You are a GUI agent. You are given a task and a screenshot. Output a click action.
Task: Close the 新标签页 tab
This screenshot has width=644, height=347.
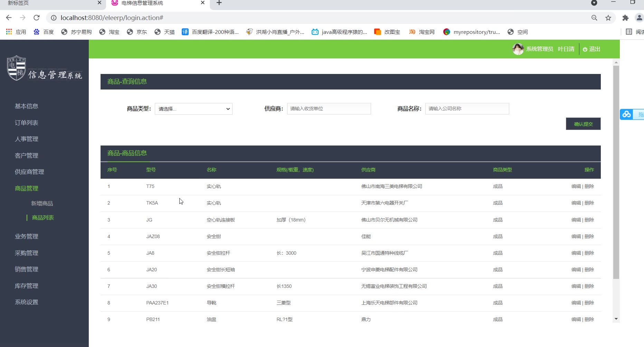click(x=100, y=3)
